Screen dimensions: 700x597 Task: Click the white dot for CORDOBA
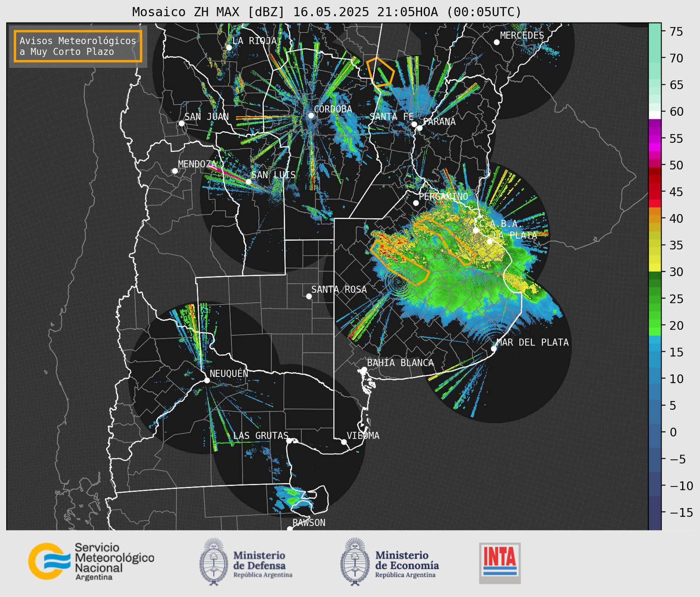point(311,115)
